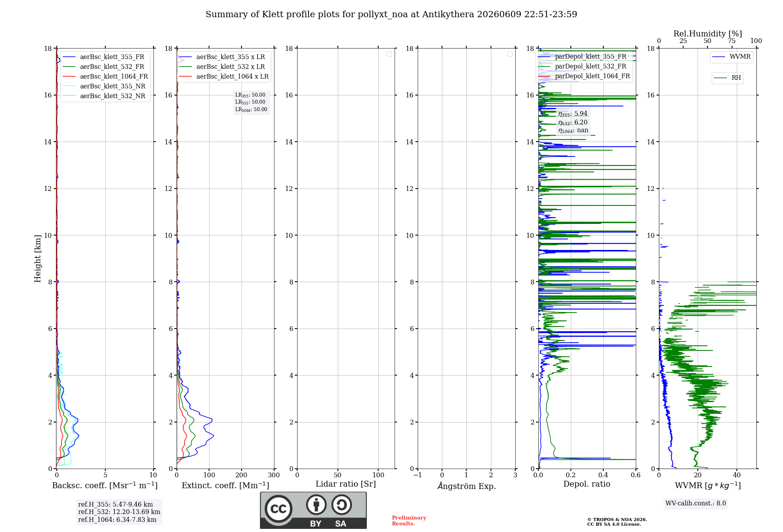The width and height of the screenshot is (783, 532).
Task: Click the green RH legend line sample
Action: click(x=720, y=78)
